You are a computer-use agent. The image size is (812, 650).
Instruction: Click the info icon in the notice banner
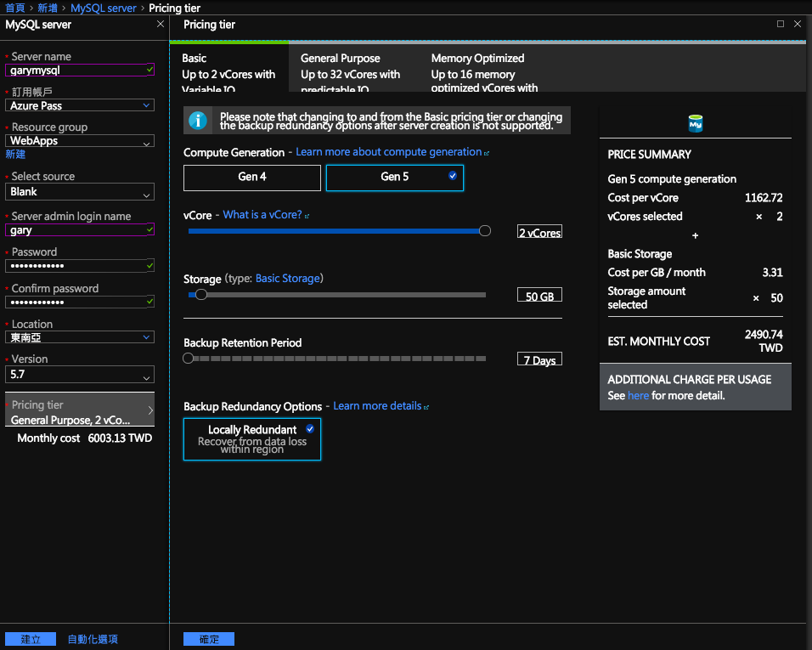tap(197, 120)
